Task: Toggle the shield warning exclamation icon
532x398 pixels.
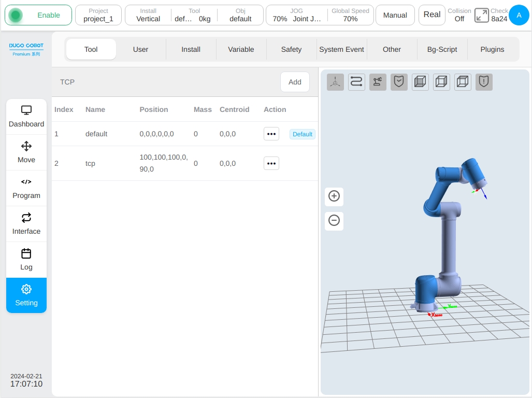Action: (x=484, y=82)
